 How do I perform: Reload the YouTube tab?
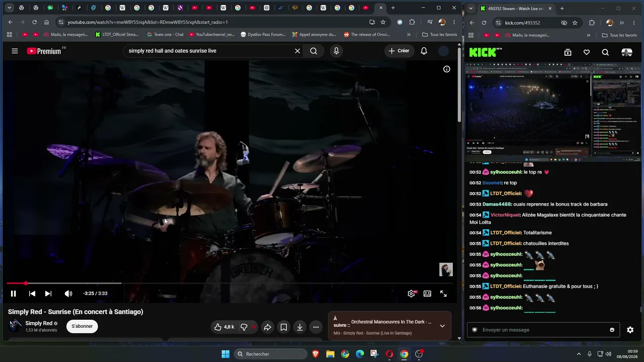(34, 22)
